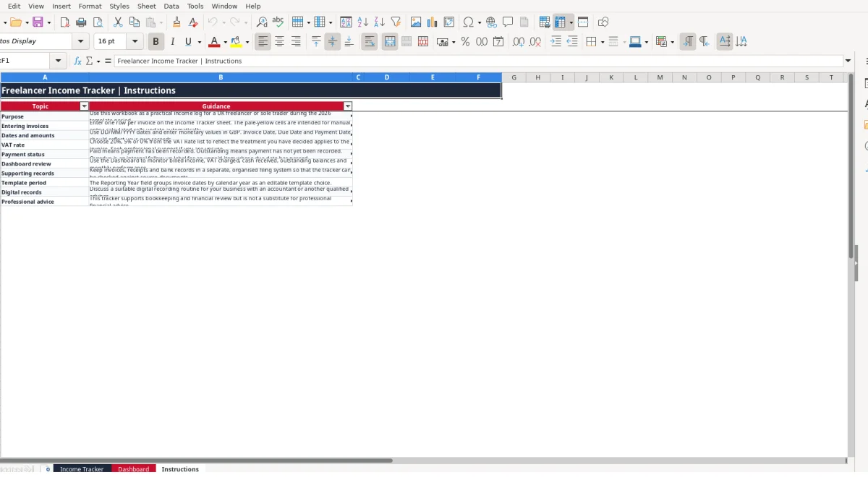Open Borders dropdown arrow
This screenshot has width=868, height=488.
pyautogui.click(x=602, y=42)
